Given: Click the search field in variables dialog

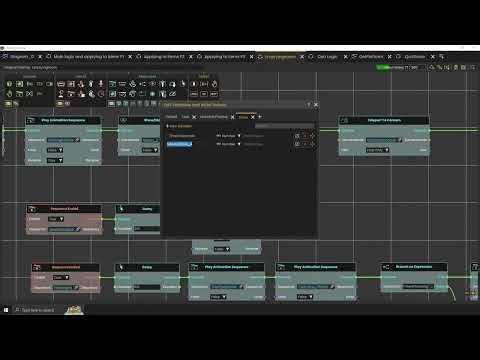Looking at the screenshot, I should tap(285, 126).
